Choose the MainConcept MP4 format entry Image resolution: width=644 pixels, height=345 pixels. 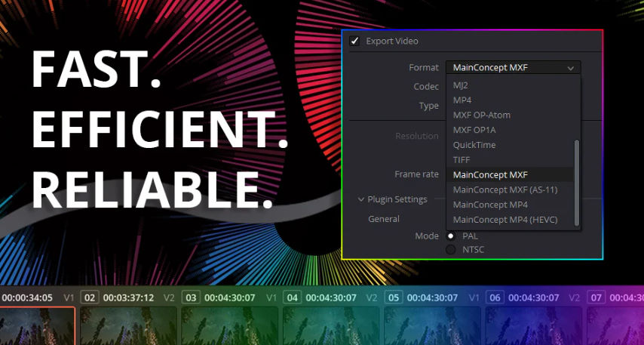[490, 205]
